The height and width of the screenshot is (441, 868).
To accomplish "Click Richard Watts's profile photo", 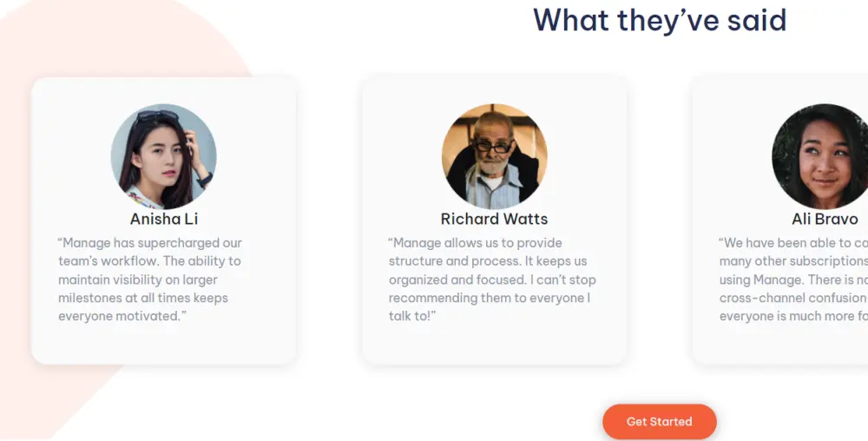I will coord(494,156).
